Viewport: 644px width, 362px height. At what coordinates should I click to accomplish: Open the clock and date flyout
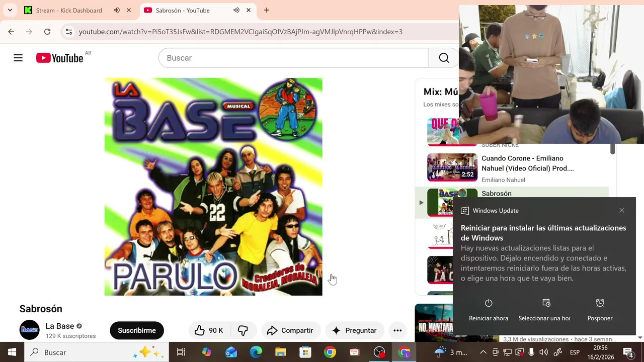click(600, 352)
